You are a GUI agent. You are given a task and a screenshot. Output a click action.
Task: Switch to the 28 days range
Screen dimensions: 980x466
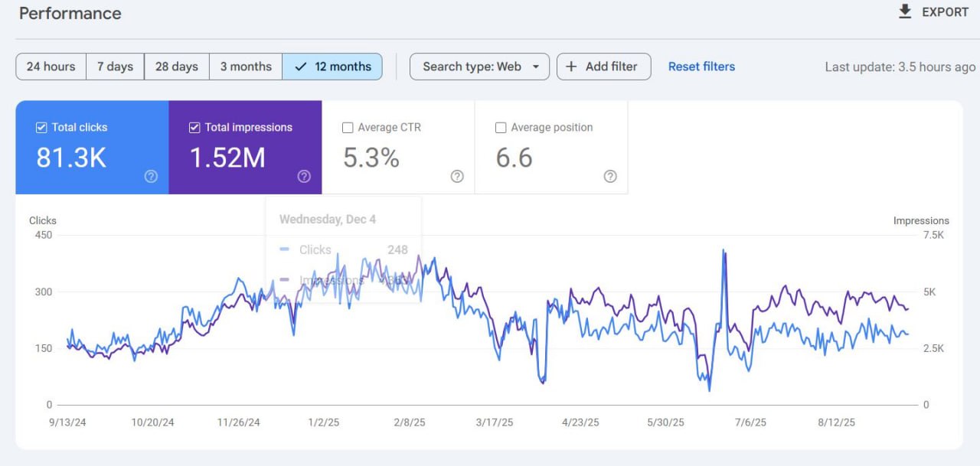tap(176, 67)
